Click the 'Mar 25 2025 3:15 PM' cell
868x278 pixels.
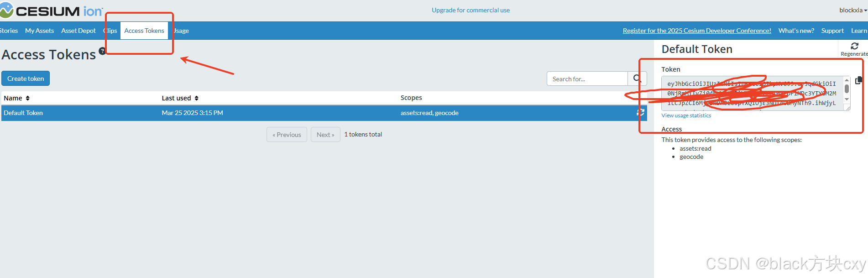tap(192, 113)
